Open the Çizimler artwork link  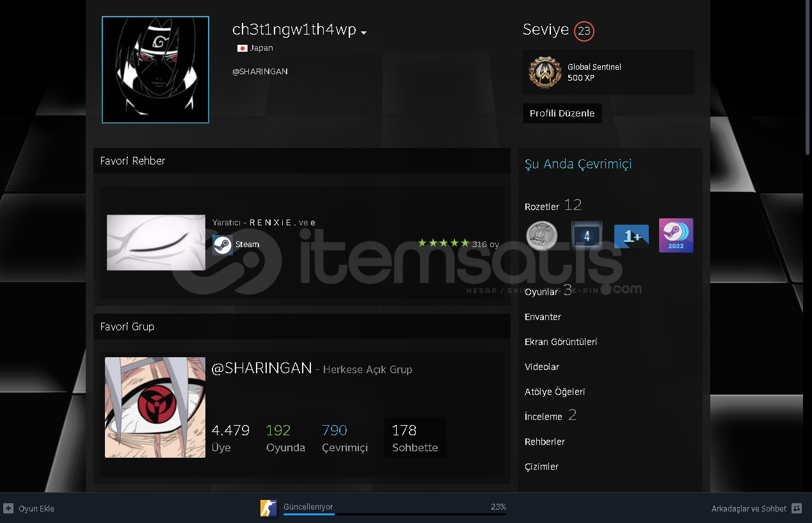click(x=541, y=467)
